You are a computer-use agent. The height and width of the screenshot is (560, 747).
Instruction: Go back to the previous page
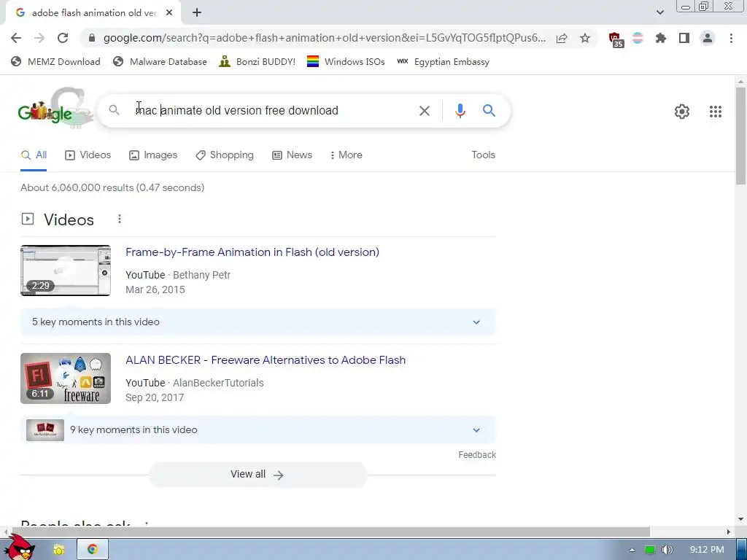[16, 38]
